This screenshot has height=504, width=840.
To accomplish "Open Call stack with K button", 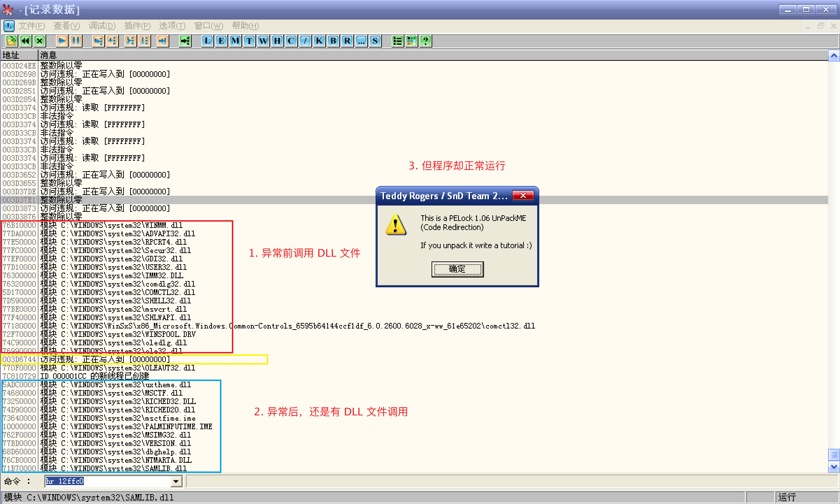I will point(319,41).
